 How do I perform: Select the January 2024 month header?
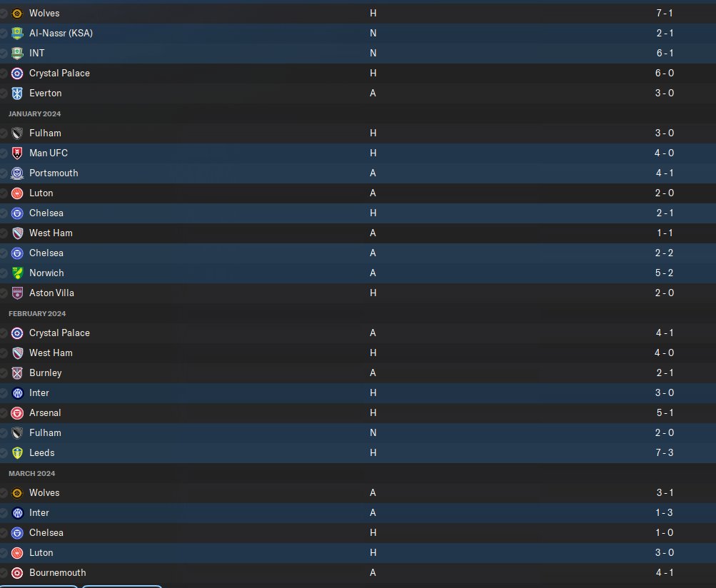pos(35,113)
